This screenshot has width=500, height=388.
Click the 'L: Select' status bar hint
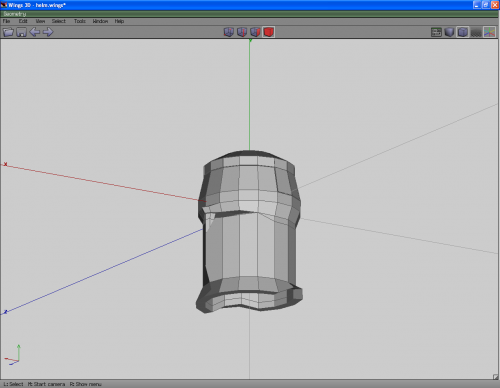click(13, 384)
